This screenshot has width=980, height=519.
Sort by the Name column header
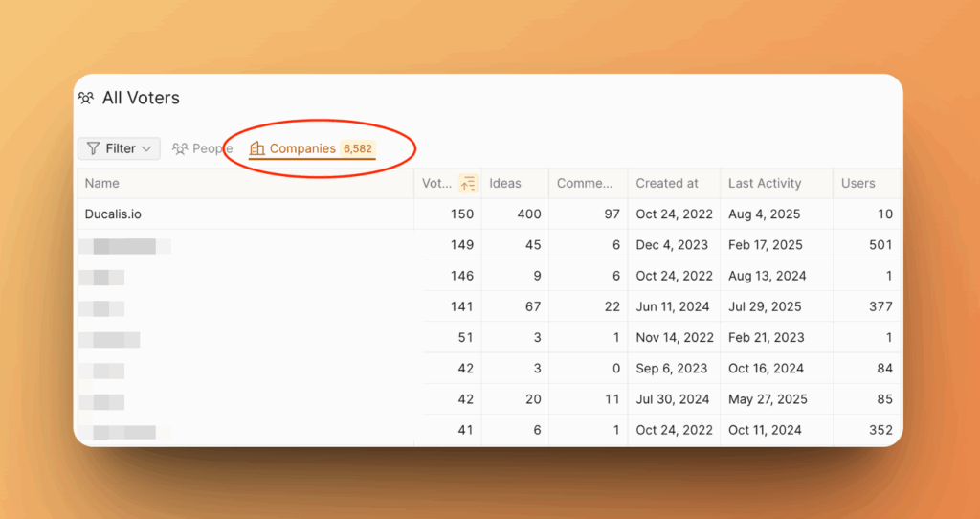point(102,183)
